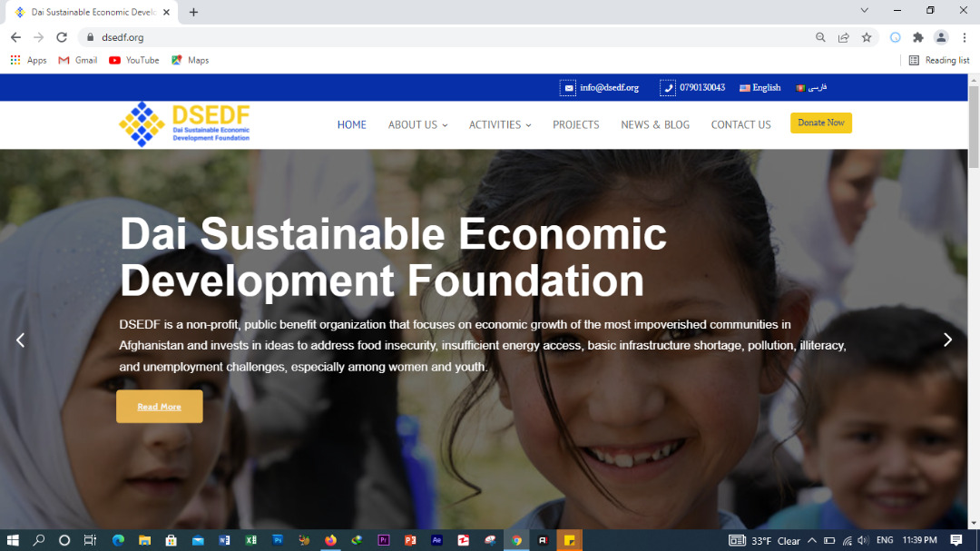This screenshot has width=980, height=551.
Task: Open Apps shortcut in the bookmarks bar
Action: 29,60
